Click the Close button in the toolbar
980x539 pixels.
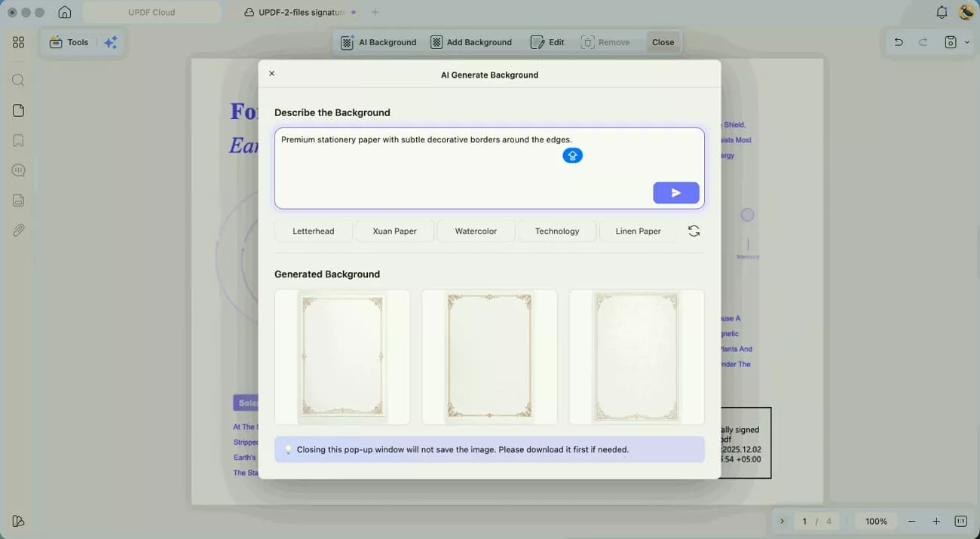click(663, 42)
